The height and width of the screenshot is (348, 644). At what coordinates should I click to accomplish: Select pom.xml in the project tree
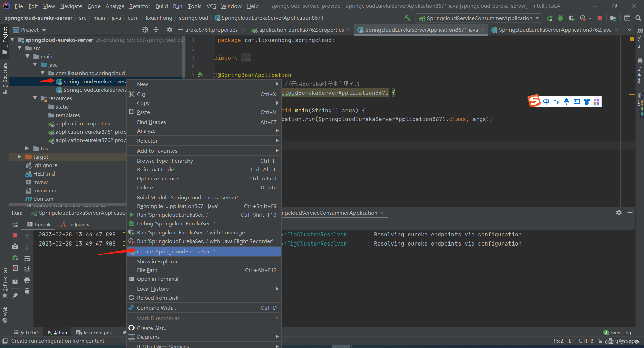click(x=44, y=199)
